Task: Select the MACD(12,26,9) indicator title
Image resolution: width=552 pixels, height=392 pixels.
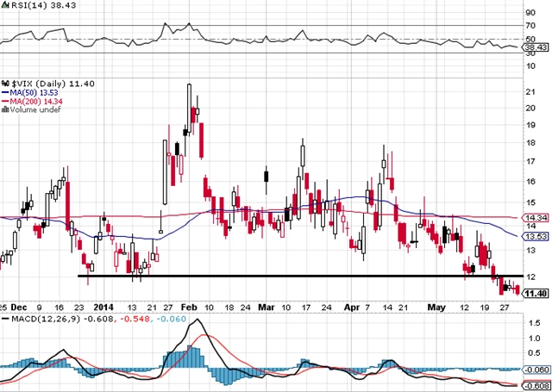Action: (46, 320)
